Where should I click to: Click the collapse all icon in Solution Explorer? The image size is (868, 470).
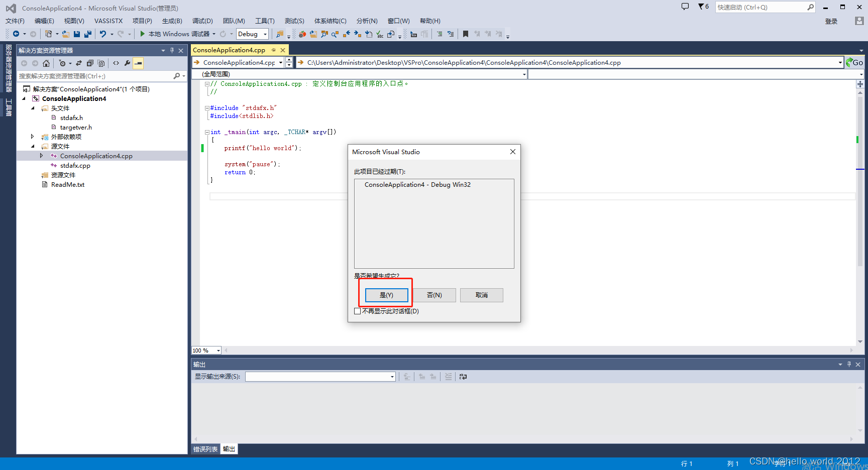(x=90, y=63)
